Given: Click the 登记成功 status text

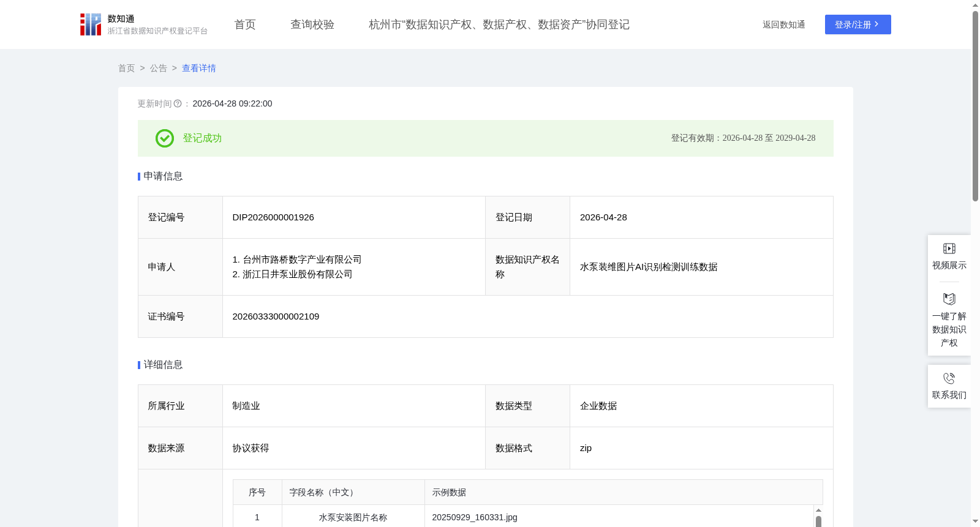Looking at the screenshot, I should point(202,138).
